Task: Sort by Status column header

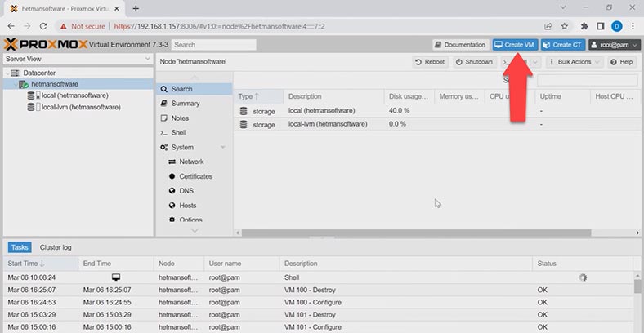Action: [583, 264]
